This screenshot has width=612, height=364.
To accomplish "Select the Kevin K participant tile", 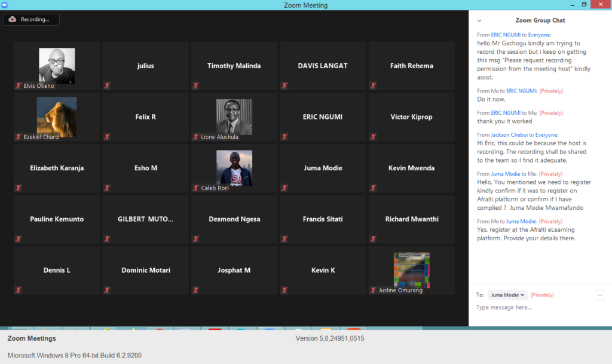I will [323, 270].
